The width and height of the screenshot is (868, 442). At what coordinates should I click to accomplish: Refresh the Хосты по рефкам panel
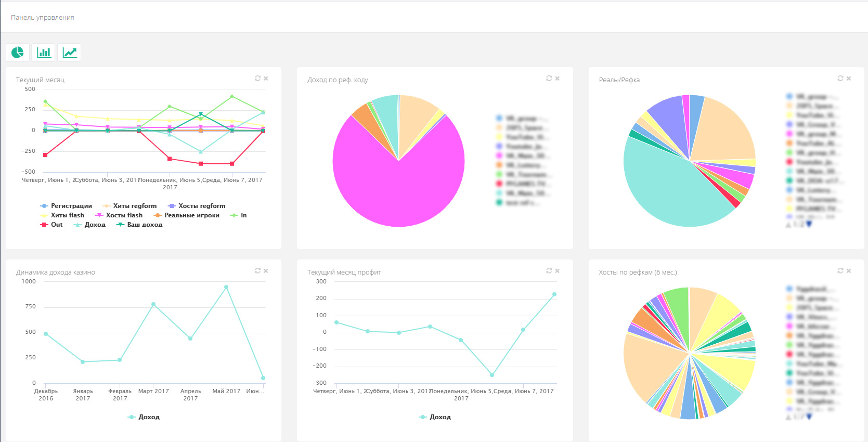pos(840,271)
